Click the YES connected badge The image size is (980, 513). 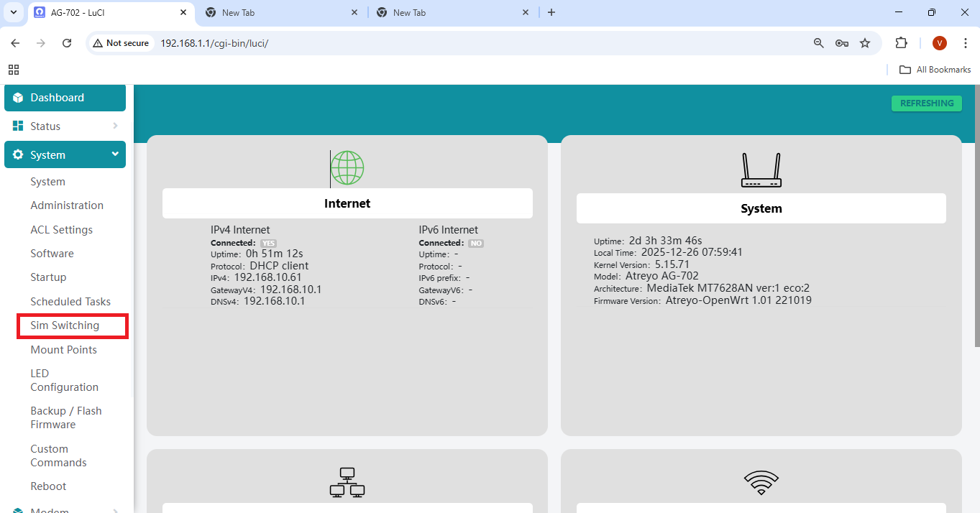coord(268,244)
